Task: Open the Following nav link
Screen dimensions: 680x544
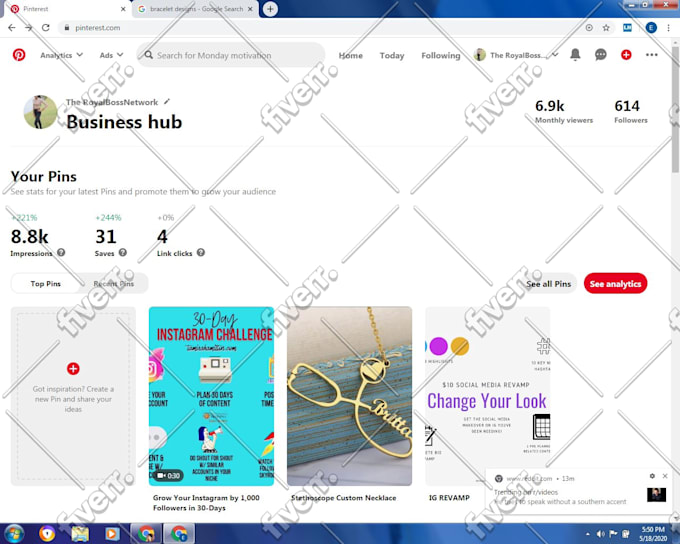Action: [x=441, y=56]
